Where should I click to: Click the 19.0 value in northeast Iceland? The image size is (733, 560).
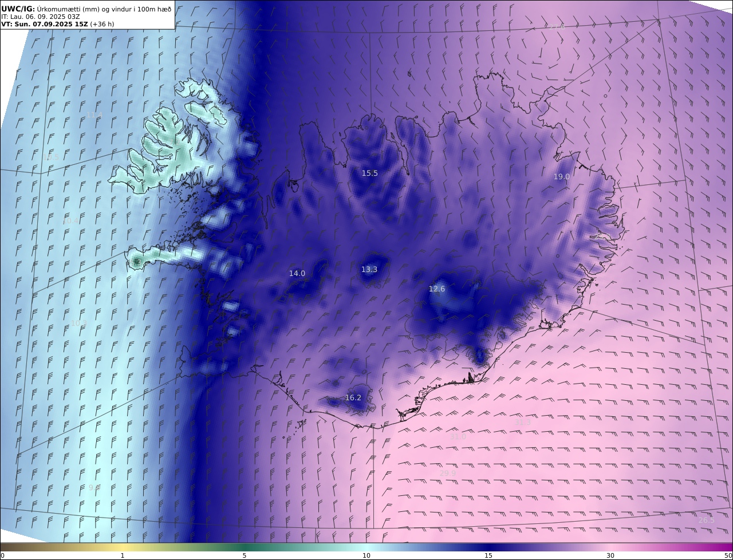click(561, 177)
